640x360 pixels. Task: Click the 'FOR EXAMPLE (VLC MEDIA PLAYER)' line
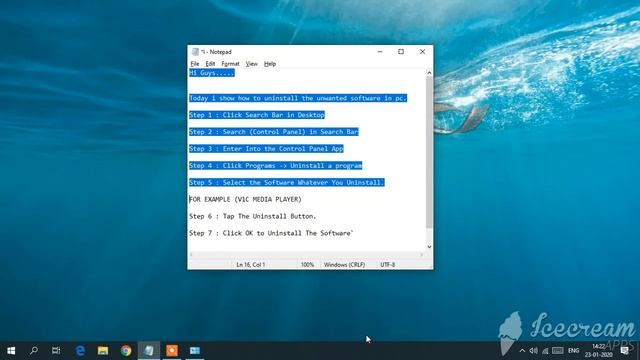[245, 199]
